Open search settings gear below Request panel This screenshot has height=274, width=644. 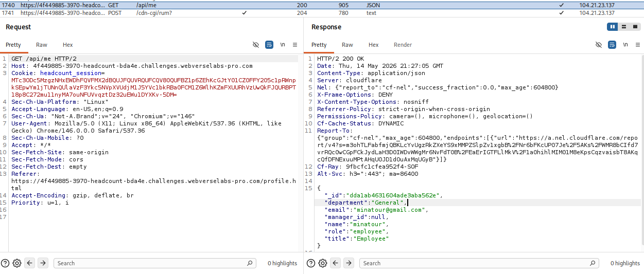[17, 263]
